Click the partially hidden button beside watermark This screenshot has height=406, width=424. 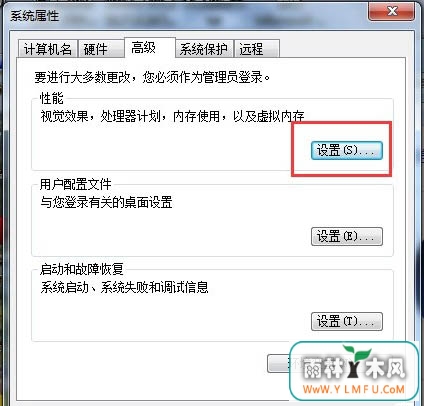(x=279, y=363)
